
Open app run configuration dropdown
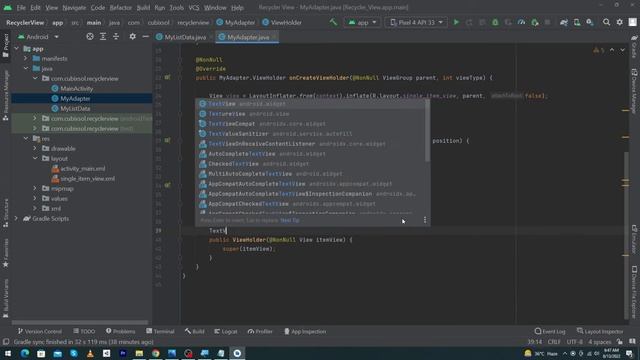[x=362, y=22]
